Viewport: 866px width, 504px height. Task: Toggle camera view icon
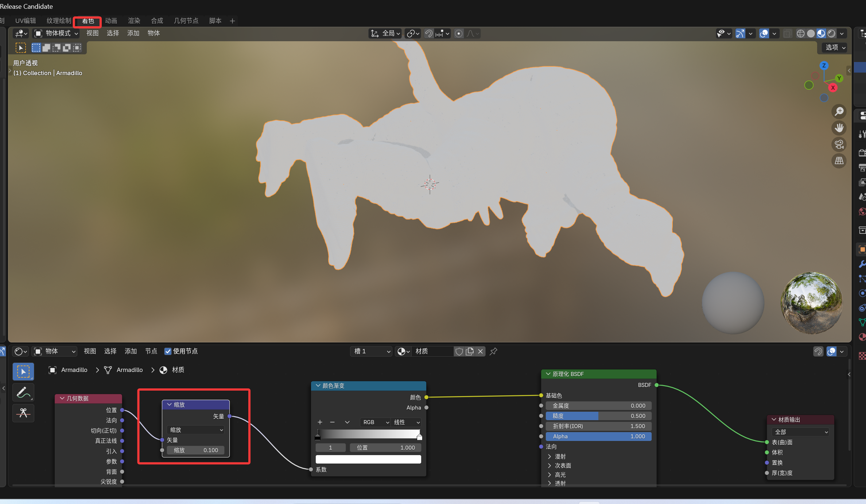(x=839, y=144)
